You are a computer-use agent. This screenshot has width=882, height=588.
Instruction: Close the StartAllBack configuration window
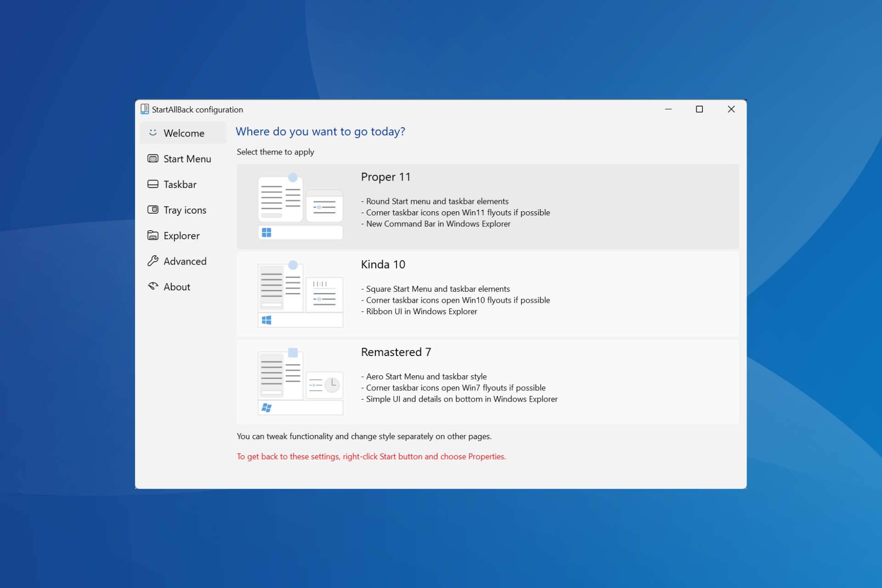[731, 109]
